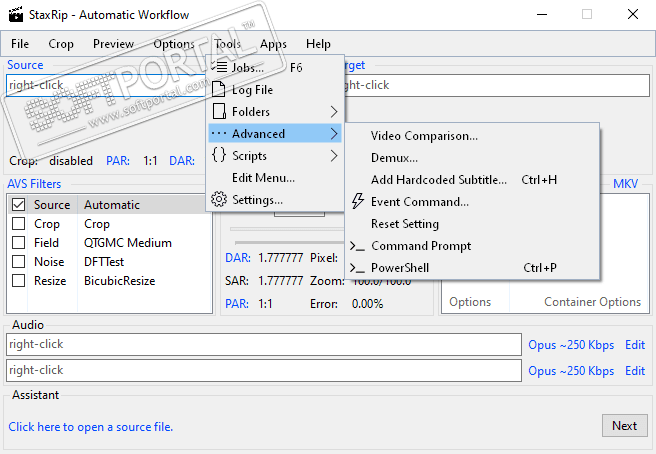Screen dimensions: 656x454
Task: Enable the Crop filter checkbox
Action: click(18, 224)
